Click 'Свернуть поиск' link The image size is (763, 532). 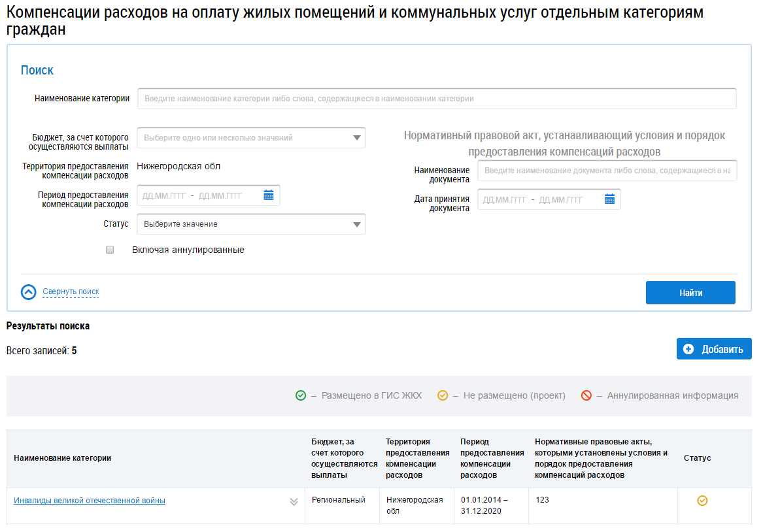[71, 291]
